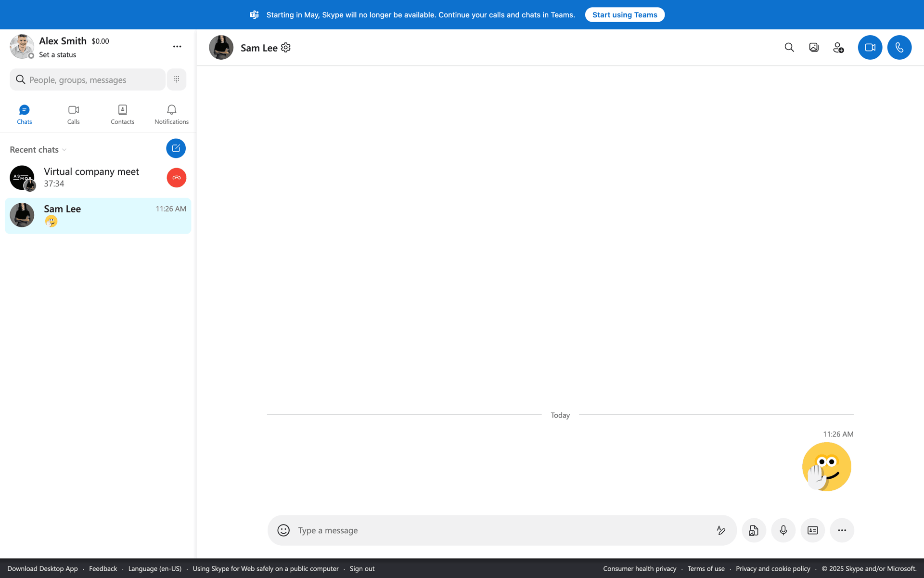Open more message options ellipsis
Image resolution: width=924 pixels, height=578 pixels.
[842, 530]
